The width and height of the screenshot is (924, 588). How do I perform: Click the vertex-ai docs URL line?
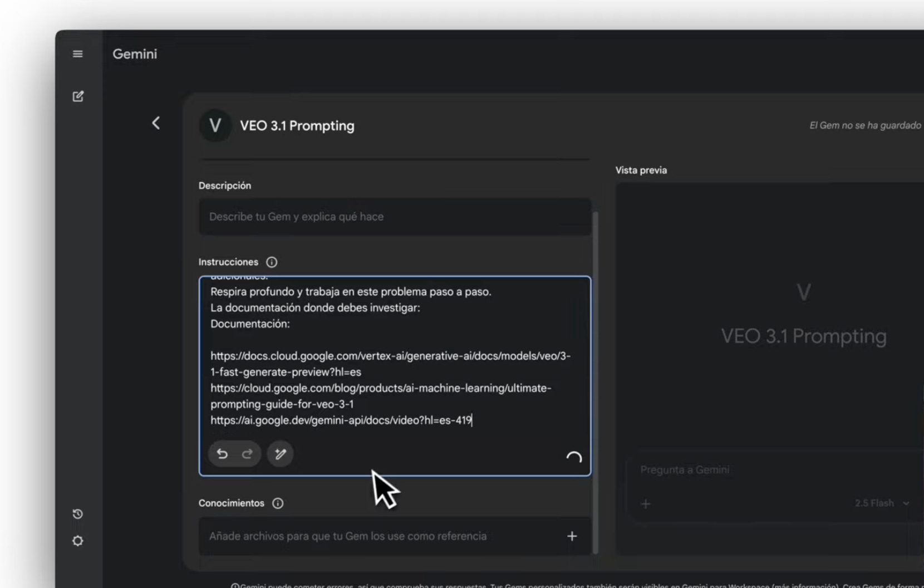(x=390, y=364)
